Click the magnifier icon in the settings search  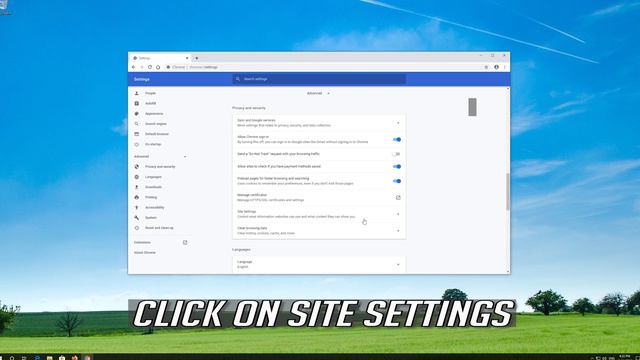click(x=238, y=79)
